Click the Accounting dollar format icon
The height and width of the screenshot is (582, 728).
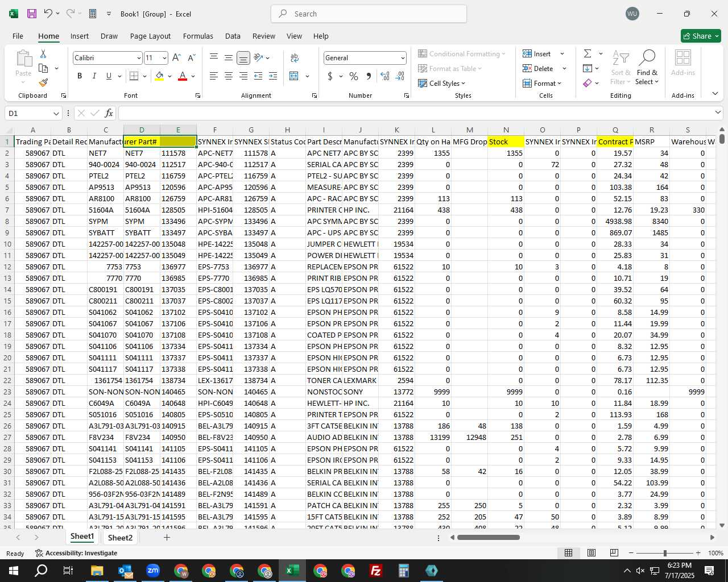330,76
